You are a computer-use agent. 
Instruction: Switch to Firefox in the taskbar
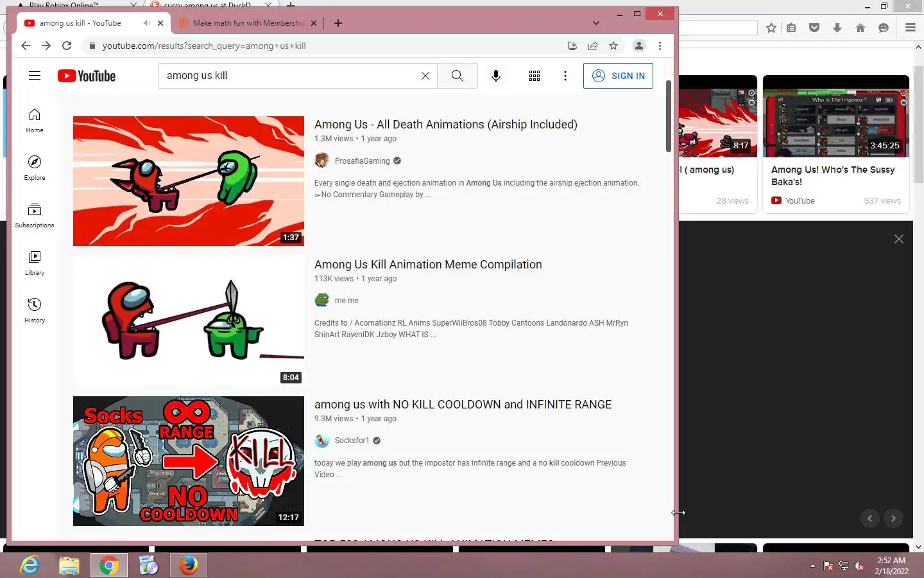[188, 566]
